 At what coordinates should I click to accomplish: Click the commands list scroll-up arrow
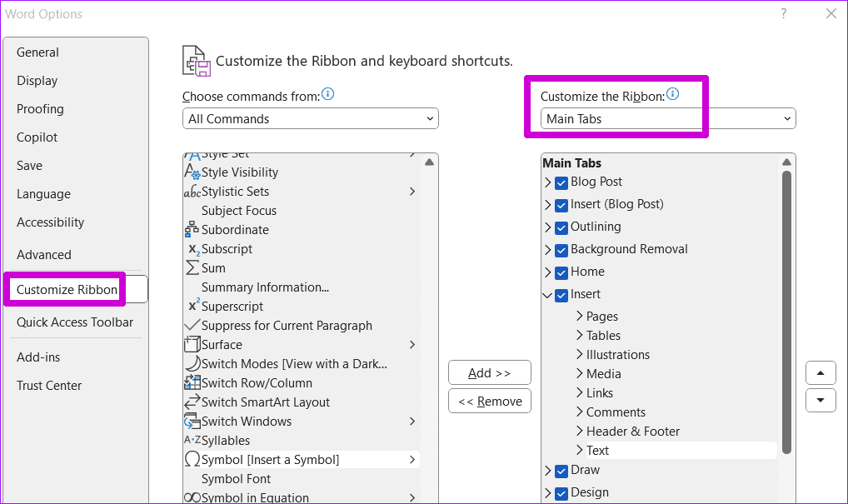coord(429,162)
